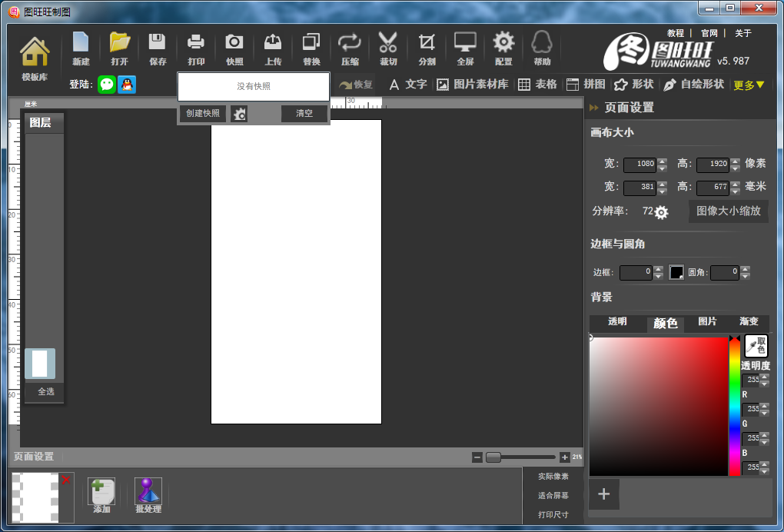Click the 新建 new document icon

click(x=81, y=49)
